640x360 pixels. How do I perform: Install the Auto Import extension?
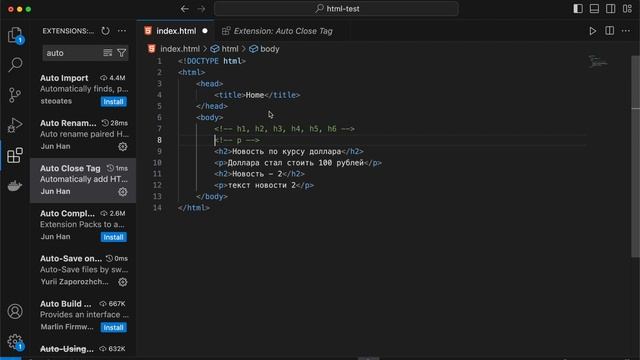pyautogui.click(x=113, y=102)
